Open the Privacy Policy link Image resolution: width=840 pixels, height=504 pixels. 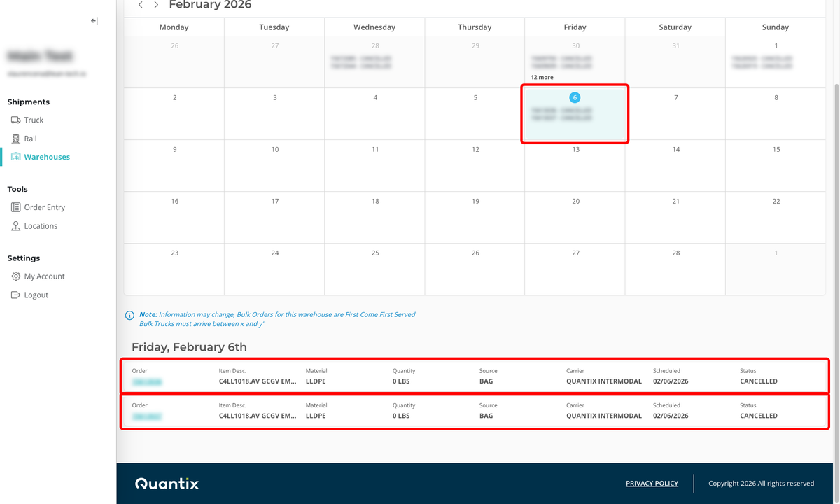tap(652, 483)
